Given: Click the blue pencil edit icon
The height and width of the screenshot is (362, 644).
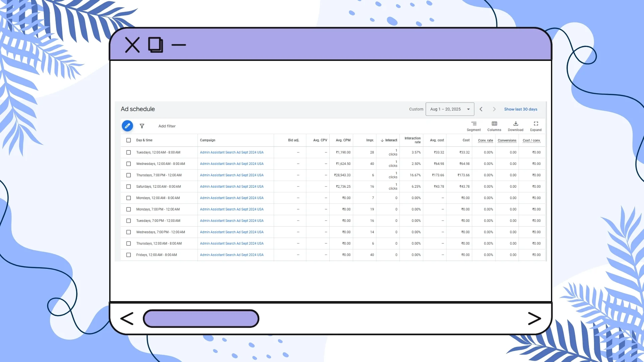Looking at the screenshot, I should point(127,126).
